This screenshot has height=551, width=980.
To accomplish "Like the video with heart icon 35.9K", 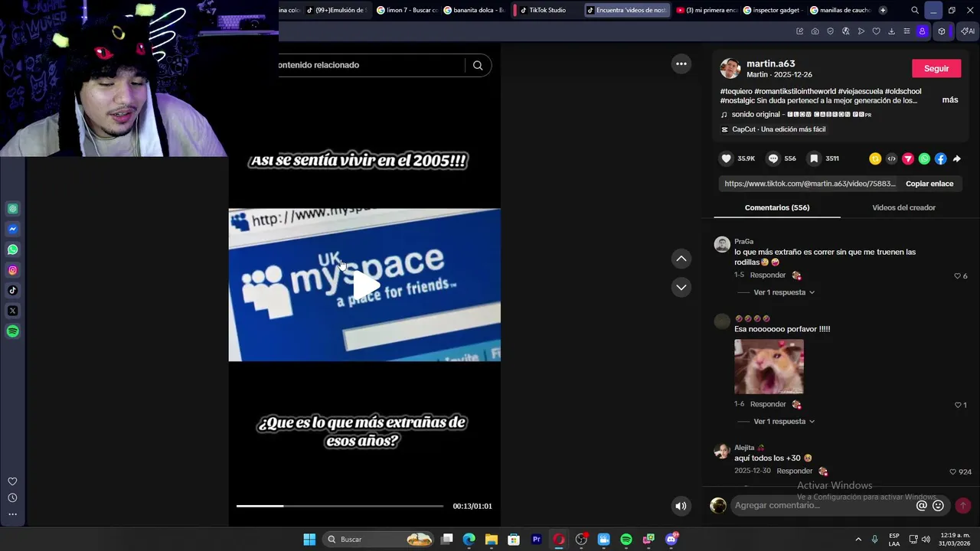I will click(726, 158).
